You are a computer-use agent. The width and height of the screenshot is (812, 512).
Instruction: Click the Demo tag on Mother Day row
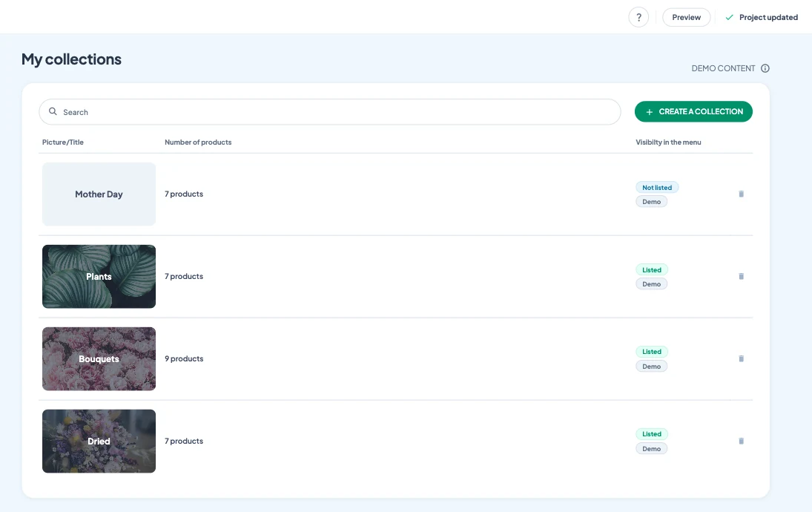click(652, 202)
